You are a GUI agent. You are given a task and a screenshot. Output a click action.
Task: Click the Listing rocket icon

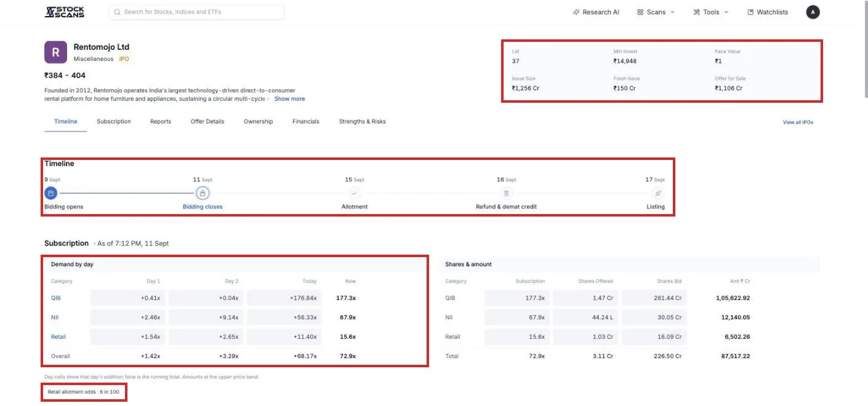[658, 193]
